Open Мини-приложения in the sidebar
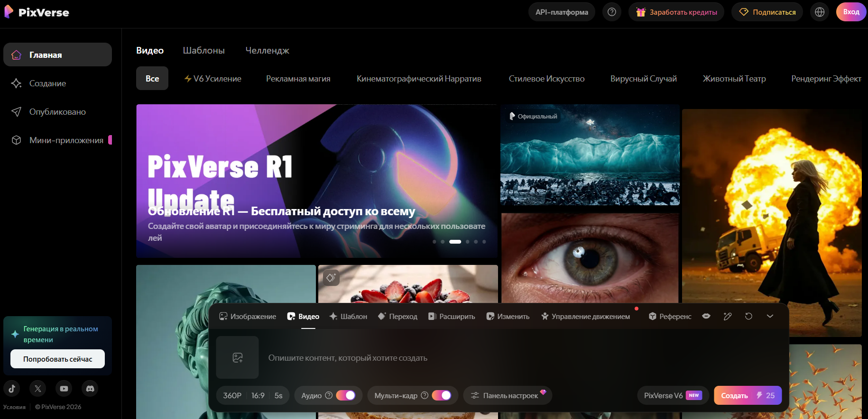 [x=57, y=140]
